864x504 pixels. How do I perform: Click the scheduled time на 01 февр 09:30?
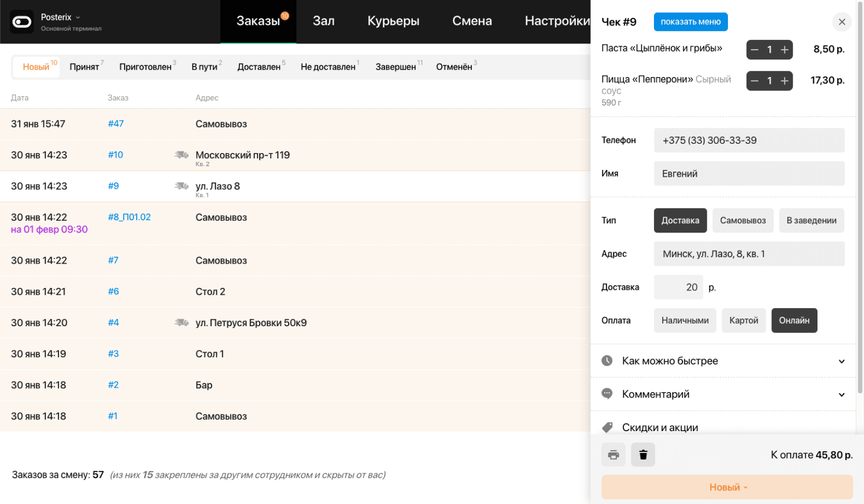(49, 230)
